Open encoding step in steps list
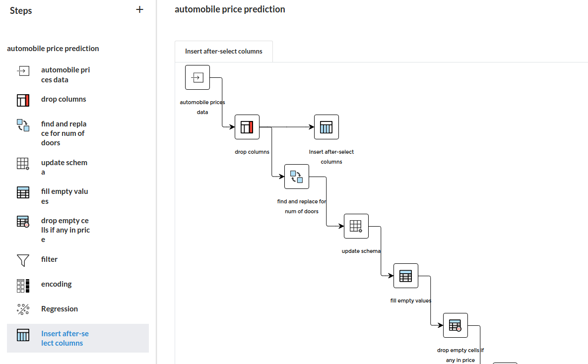The width and height of the screenshot is (588, 364). 56,284
